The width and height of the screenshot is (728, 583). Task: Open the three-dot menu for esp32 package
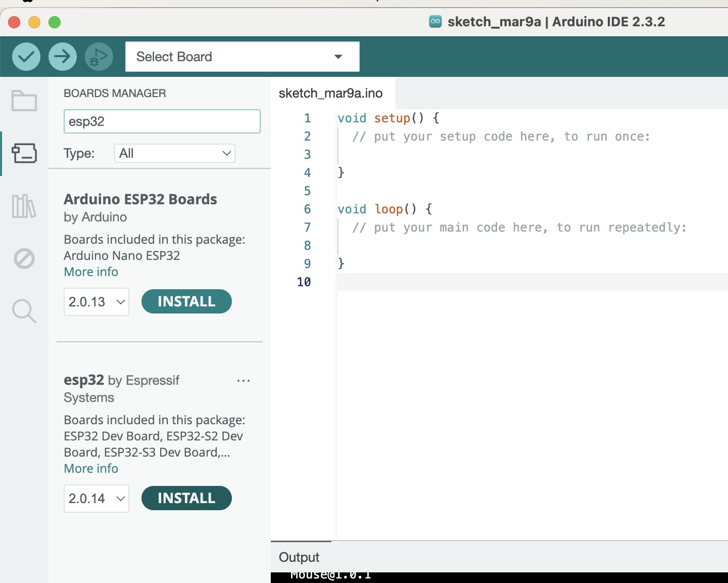244,381
